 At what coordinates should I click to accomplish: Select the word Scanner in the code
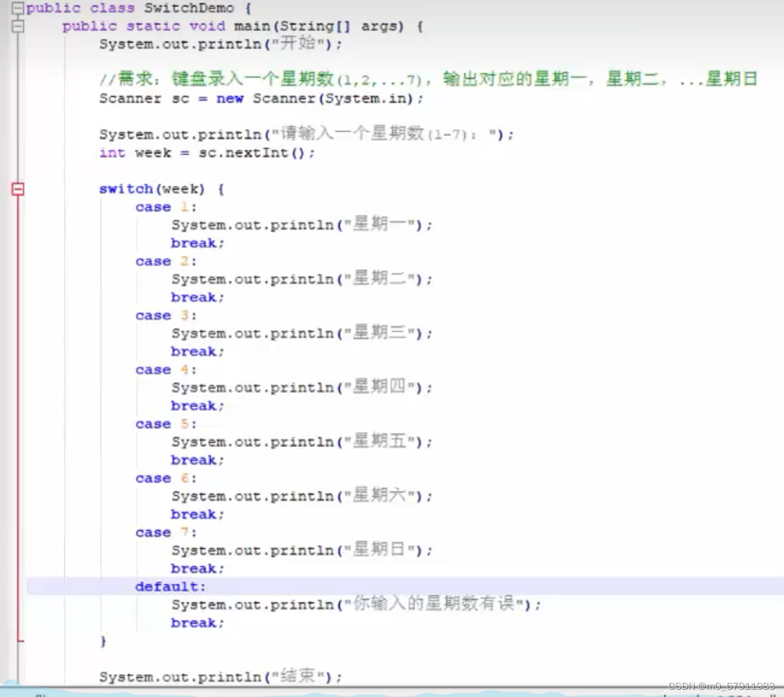(129, 99)
